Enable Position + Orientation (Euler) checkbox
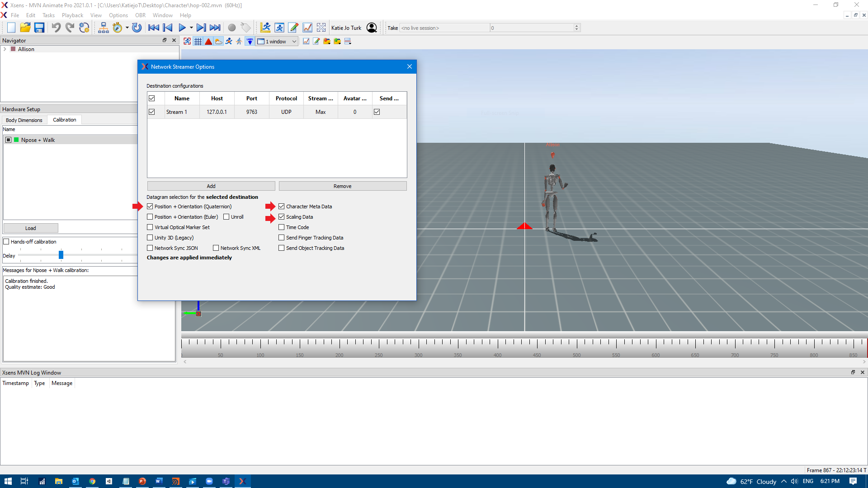This screenshot has height=488, width=868. (150, 217)
